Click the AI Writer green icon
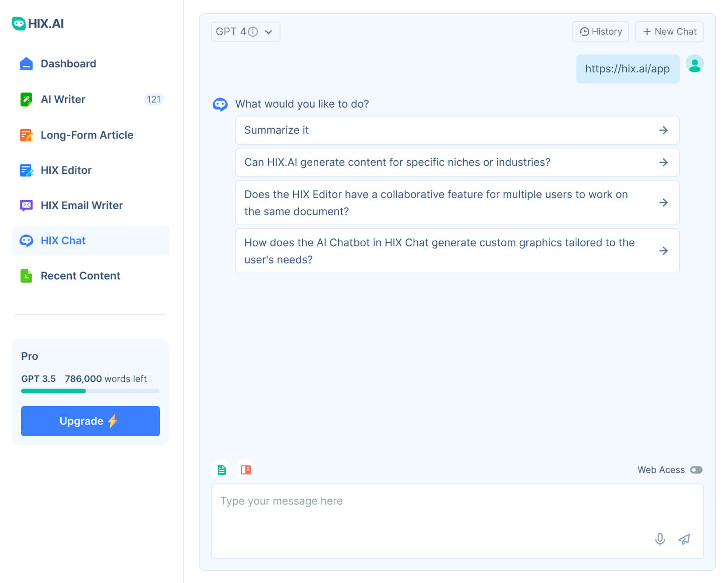This screenshot has height=583, width=728. [26, 100]
